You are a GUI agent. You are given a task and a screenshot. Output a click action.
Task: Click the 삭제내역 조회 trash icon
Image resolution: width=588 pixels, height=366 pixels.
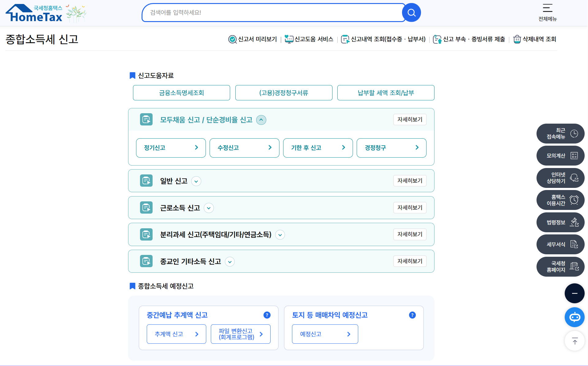coord(517,39)
